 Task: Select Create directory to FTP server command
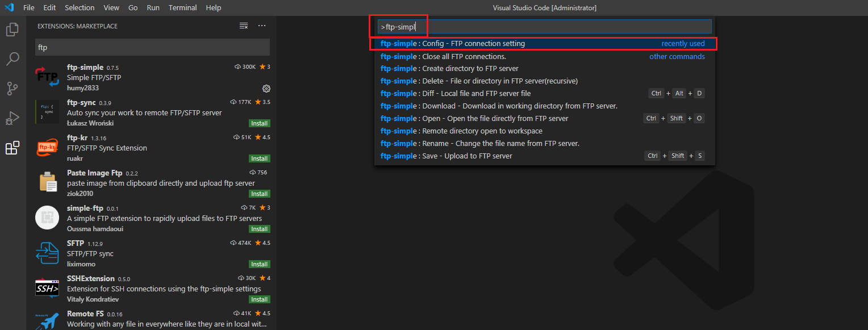544,69
